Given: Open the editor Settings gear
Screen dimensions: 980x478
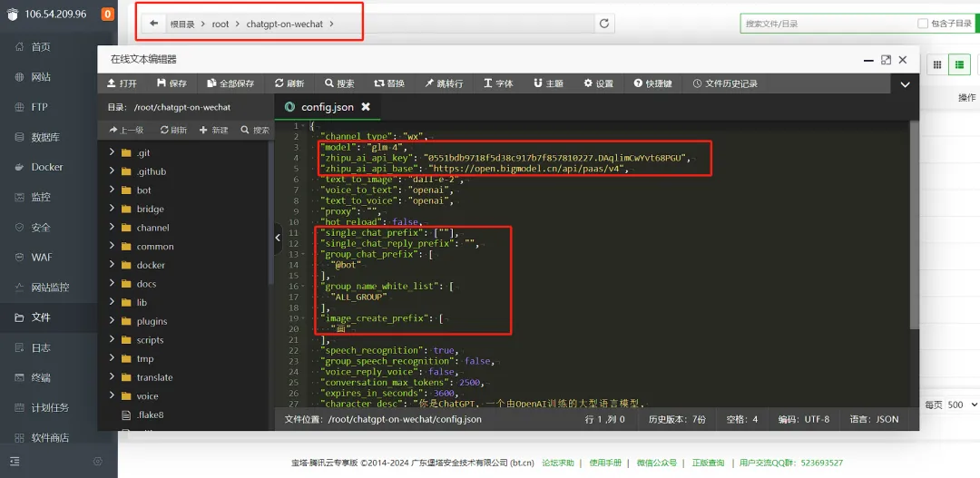Looking at the screenshot, I should (587, 83).
